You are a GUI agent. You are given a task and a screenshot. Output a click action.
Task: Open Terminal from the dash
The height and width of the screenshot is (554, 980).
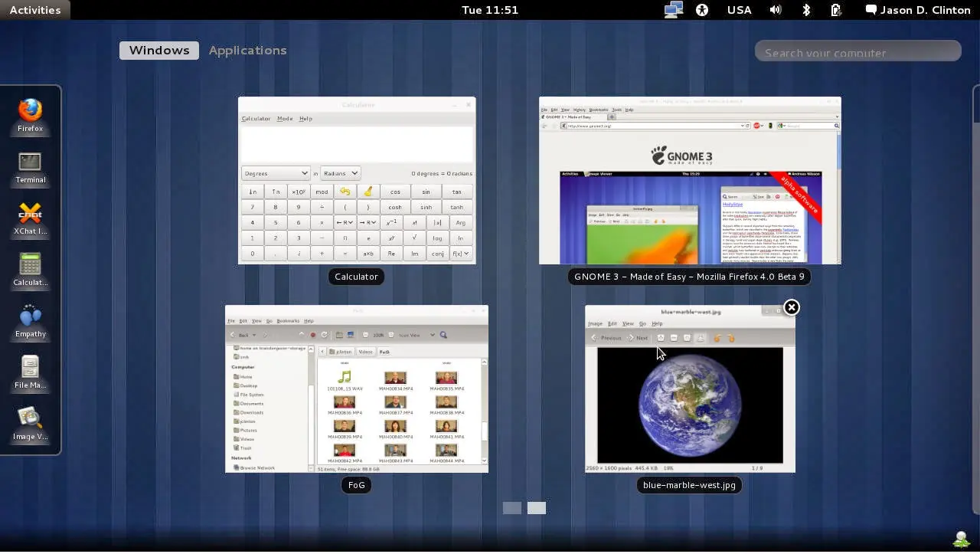click(30, 166)
